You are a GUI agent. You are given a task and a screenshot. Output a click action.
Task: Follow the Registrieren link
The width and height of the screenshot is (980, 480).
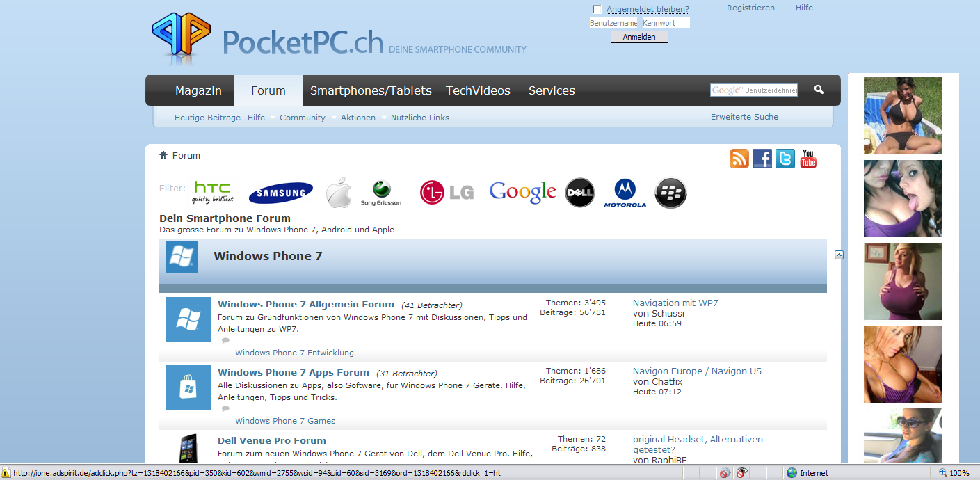pyautogui.click(x=750, y=8)
